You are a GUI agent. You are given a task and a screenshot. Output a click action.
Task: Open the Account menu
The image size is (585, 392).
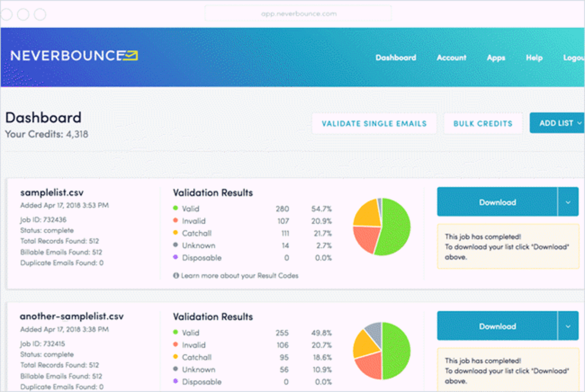[451, 57]
